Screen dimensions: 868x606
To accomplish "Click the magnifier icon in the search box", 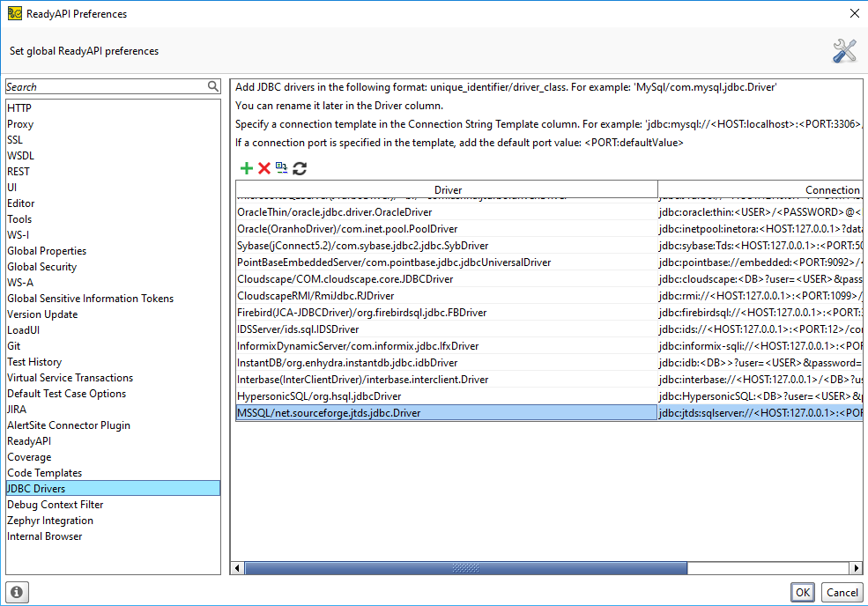I will point(212,86).
